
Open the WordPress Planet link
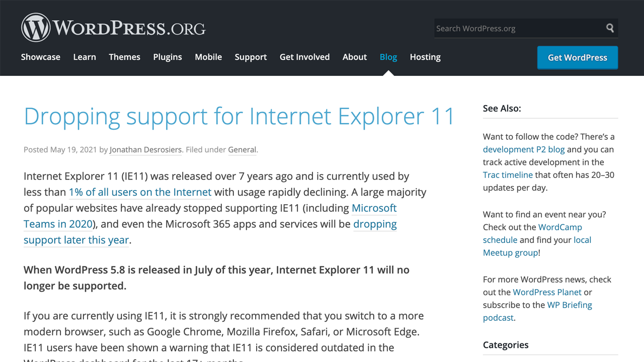[547, 292]
